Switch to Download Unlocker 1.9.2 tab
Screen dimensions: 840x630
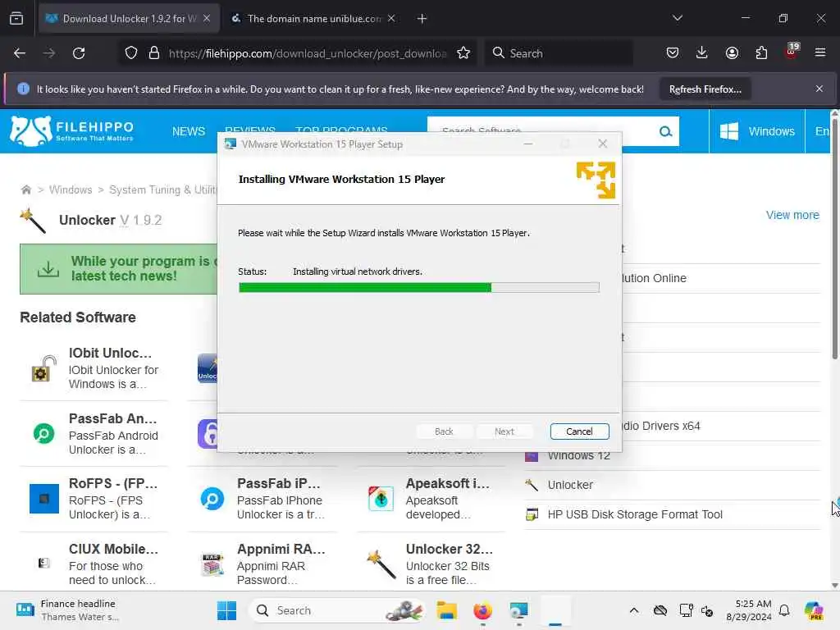coord(129,19)
